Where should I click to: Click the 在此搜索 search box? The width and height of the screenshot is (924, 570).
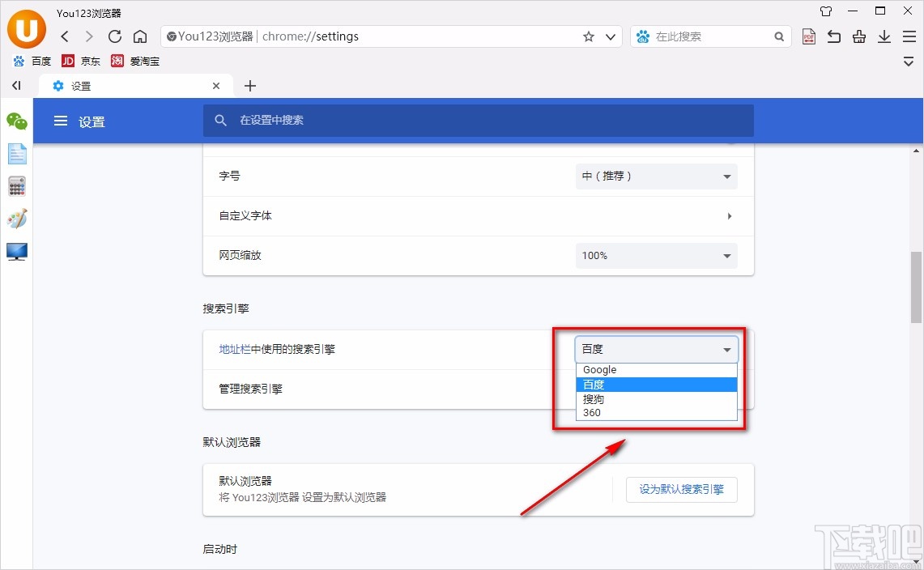(712, 36)
